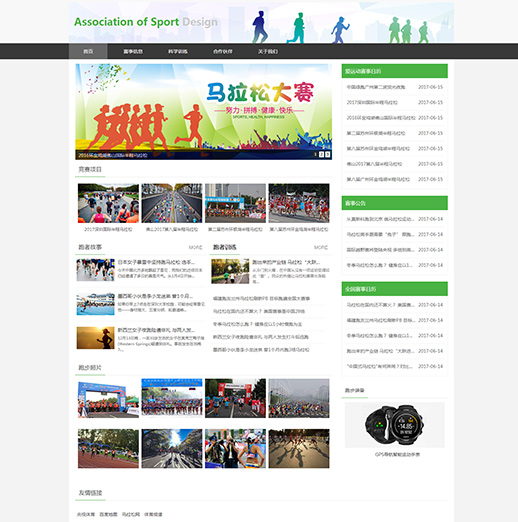Screen dimensions: 518x522
Task: Open the GPS sports watch product image
Action: [394, 425]
